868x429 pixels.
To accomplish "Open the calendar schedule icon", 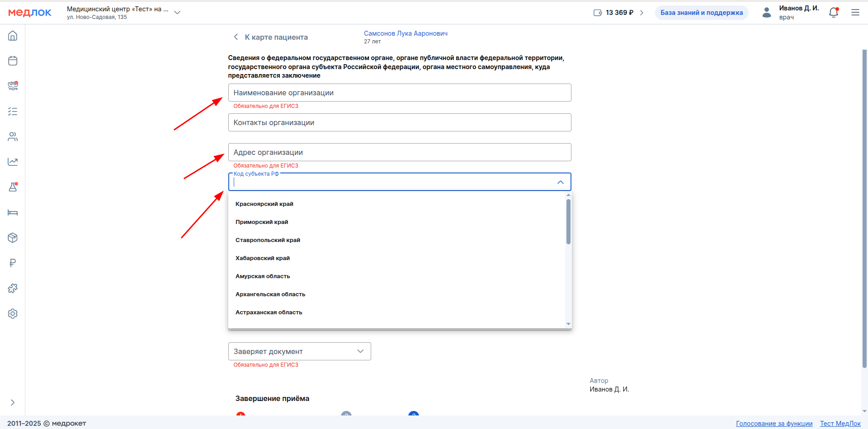I will [13, 61].
